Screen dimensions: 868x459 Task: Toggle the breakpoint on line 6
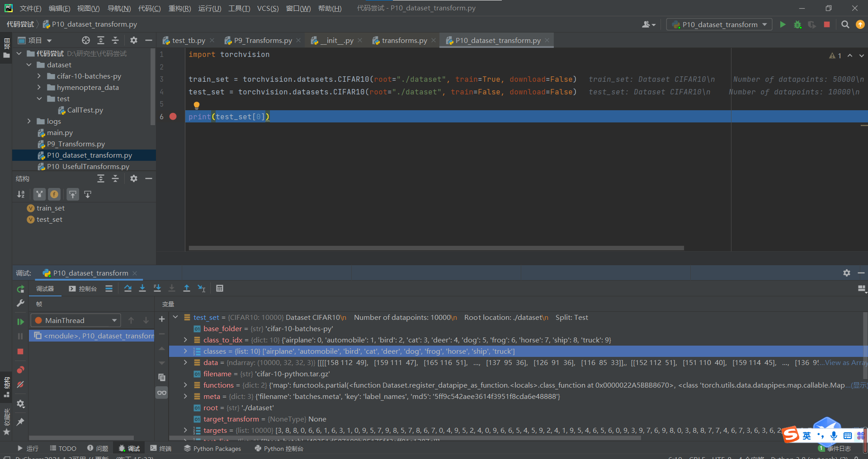(173, 117)
